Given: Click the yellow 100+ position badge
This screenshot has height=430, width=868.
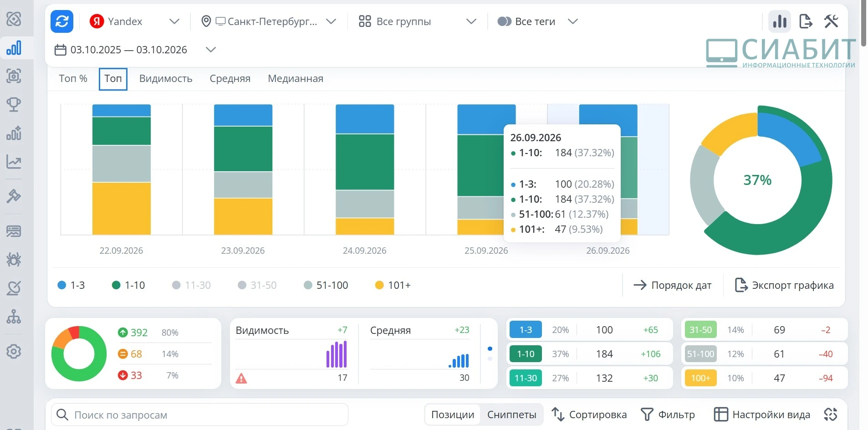Looking at the screenshot, I should pyautogui.click(x=700, y=378).
